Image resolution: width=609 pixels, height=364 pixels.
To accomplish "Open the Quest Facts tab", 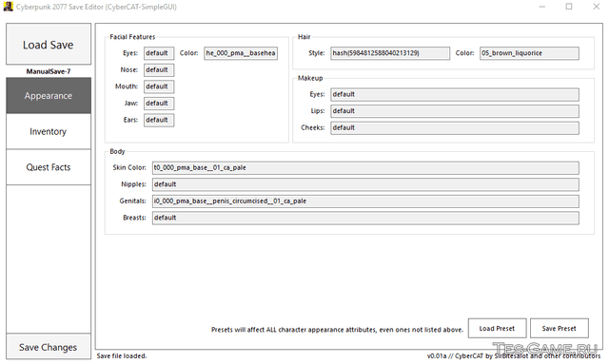I will 49,167.
